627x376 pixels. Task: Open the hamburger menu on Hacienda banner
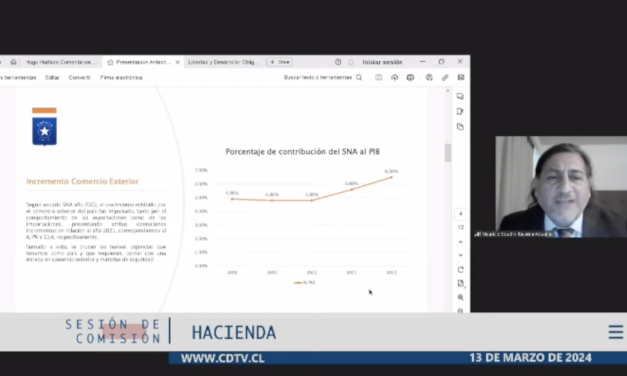[616, 332]
